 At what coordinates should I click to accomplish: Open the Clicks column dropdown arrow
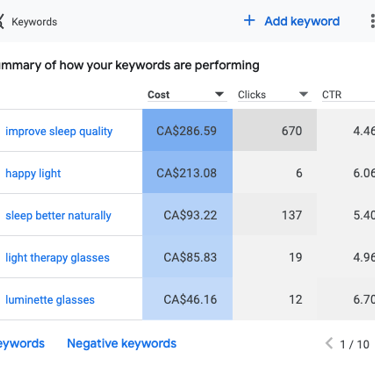303,94
